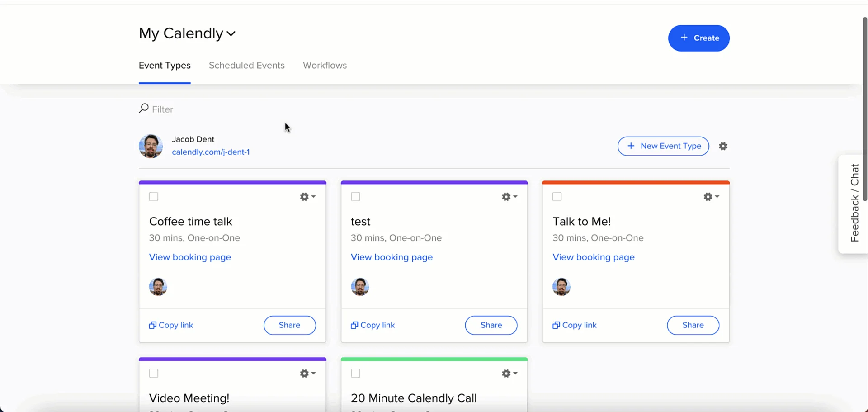Share the test event
This screenshot has width=868, height=412.
(491, 325)
